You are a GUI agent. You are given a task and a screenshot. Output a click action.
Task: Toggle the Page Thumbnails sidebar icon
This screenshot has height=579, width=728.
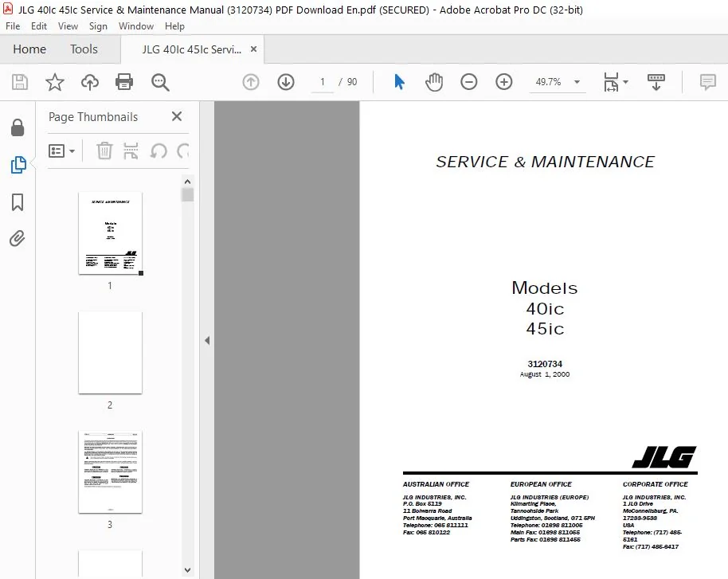coord(18,164)
